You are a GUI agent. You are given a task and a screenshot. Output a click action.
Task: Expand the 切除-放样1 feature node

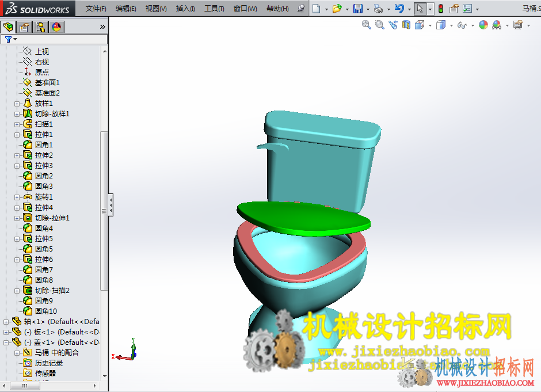point(17,114)
